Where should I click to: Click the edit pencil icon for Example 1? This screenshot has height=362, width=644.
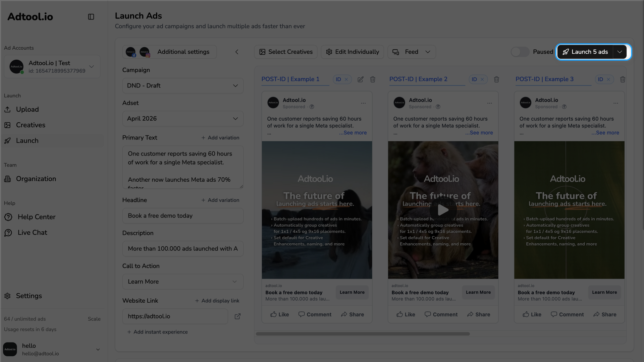361,79
